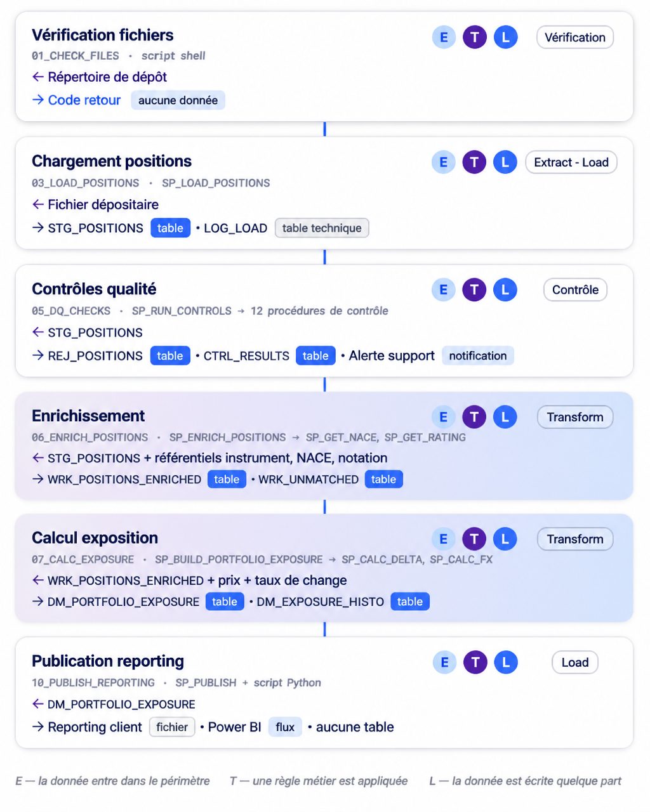
Task: Click the dark T badge on Enrichissement
Action: point(474,417)
